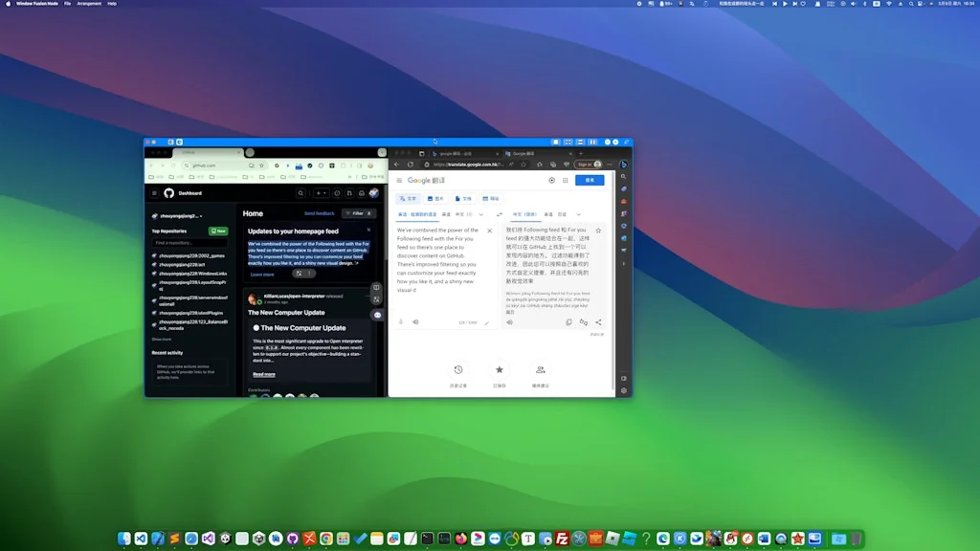Image resolution: width=980 pixels, height=551 pixels.
Task: Click the green New repository button
Action: [x=219, y=231]
